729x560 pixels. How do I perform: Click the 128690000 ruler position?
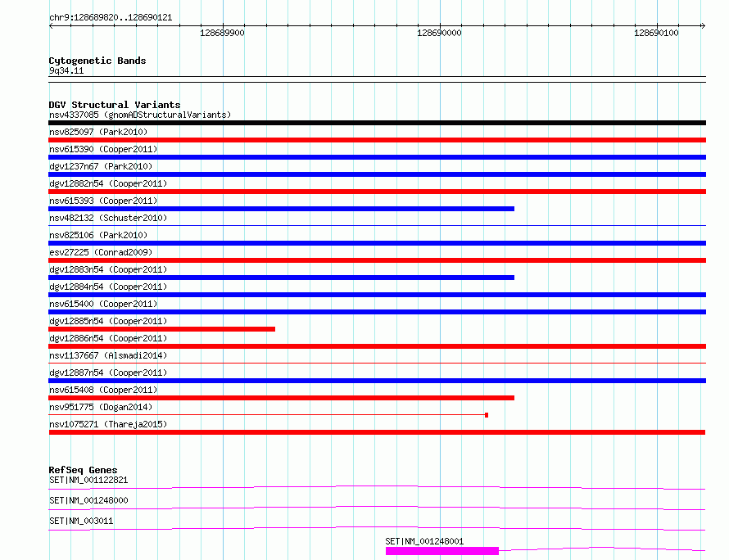[439, 33]
